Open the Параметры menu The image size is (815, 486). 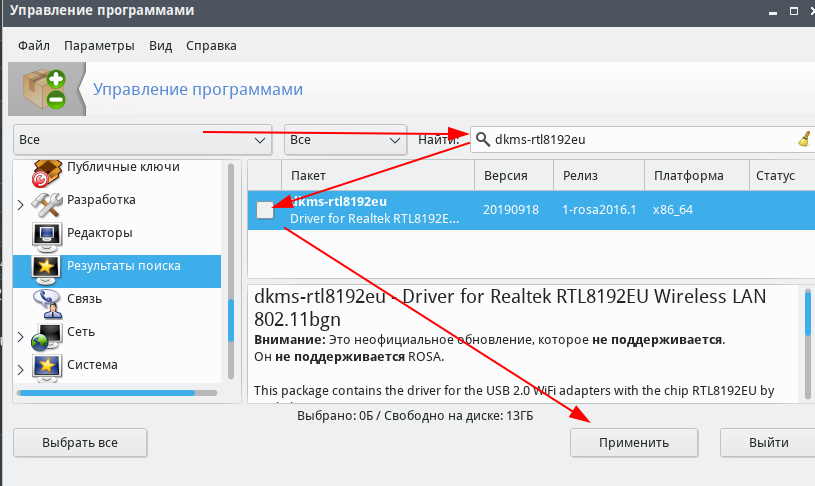pyautogui.click(x=99, y=46)
